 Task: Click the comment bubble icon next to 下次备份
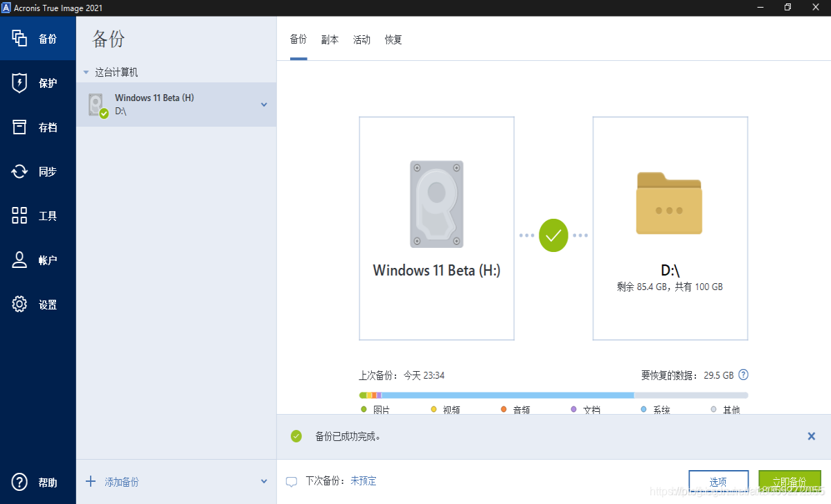tap(292, 481)
